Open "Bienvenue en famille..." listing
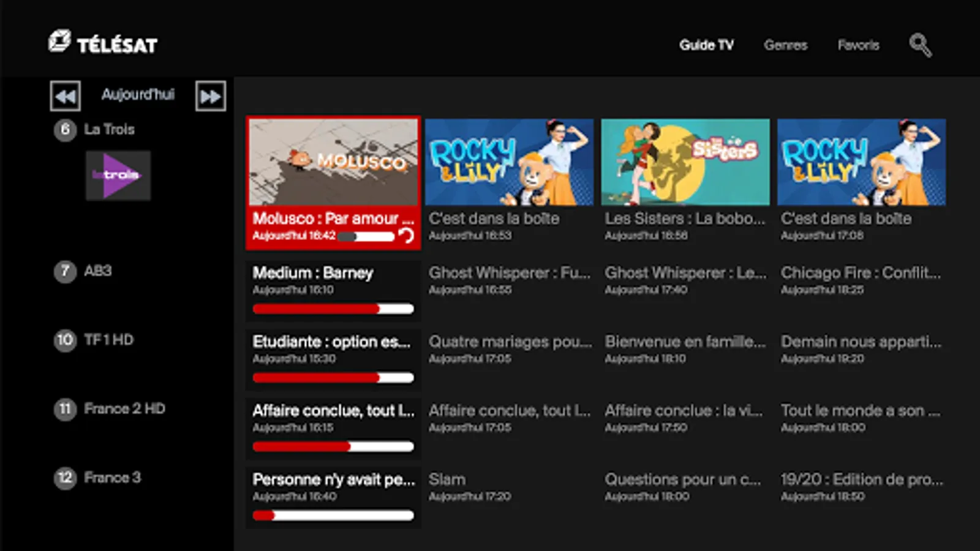This screenshot has height=551, width=980. (x=685, y=342)
